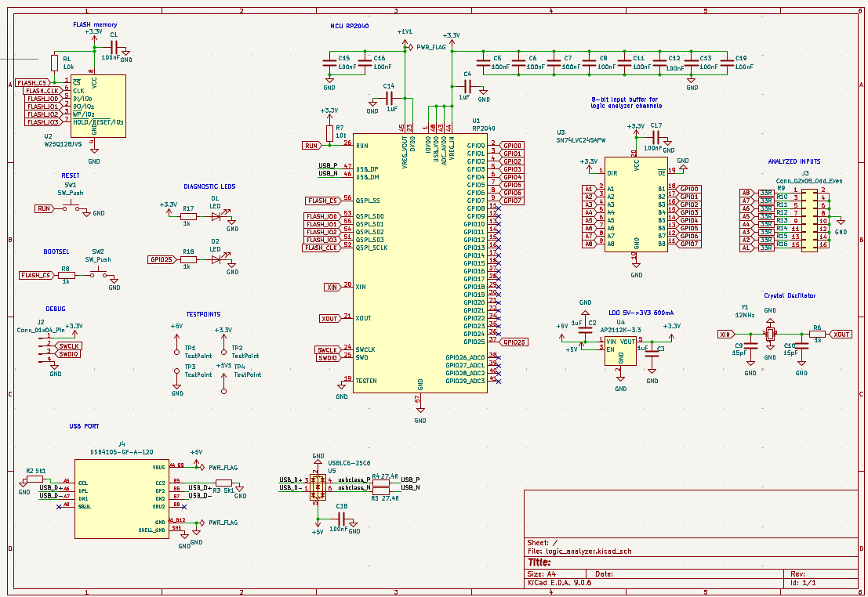Image resolution: width=868 pixels, height=597 pixels.
Task: Click resistor R7 near RUN pin
Action: [x=330, y=132]
